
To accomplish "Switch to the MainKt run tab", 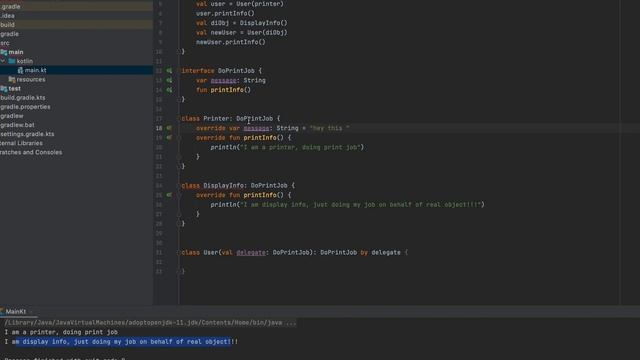I will point(16,311).
